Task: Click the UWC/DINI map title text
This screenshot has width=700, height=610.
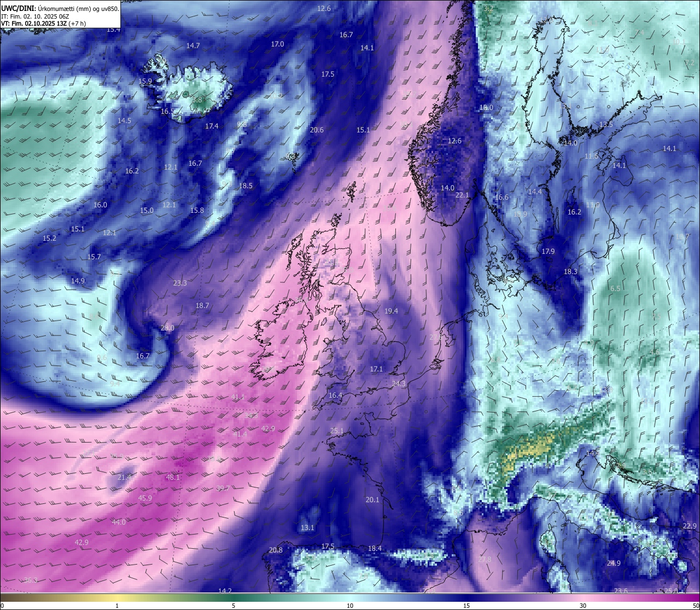Action: tap(60, 8)
